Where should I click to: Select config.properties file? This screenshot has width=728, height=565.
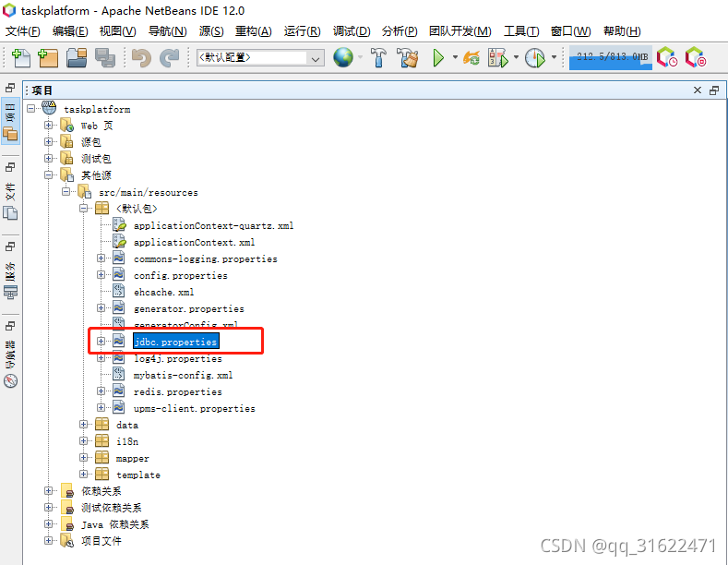coord(181,275)
